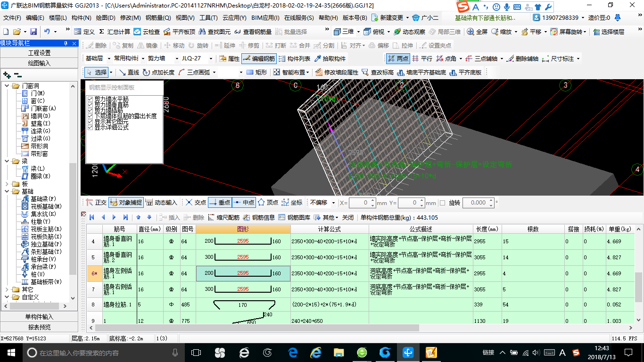Toggle 中点 midpoint snap
Image resolution: width=644 pixels, height=362 pixels.
tap(243, 203)
